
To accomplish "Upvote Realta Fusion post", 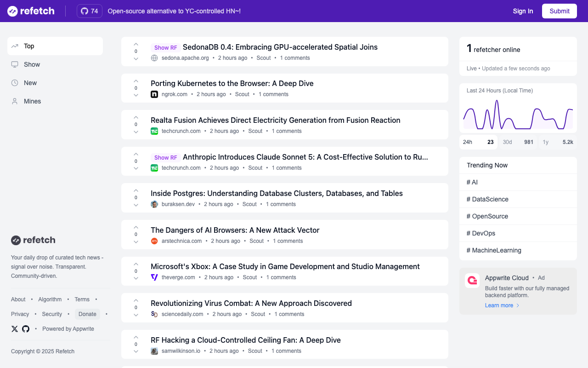I will (x=136, y=117).
